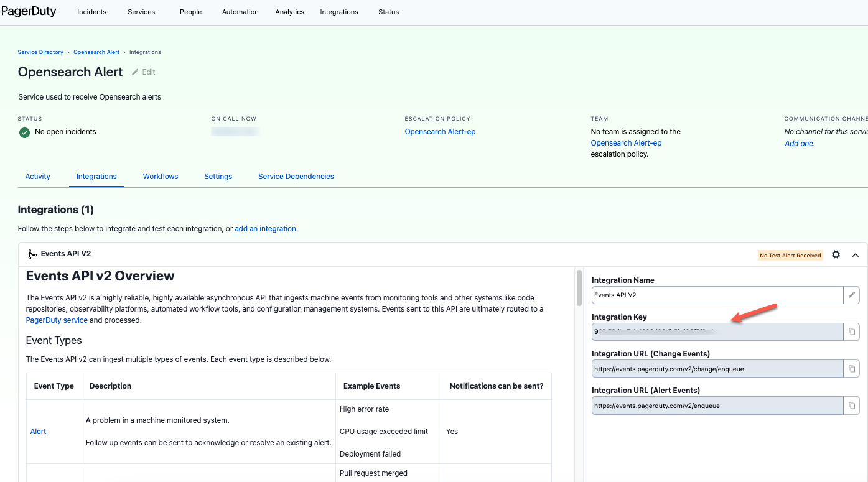Click the PagerDuty logo
868x482 pixels.
click(x=29, y=11)
